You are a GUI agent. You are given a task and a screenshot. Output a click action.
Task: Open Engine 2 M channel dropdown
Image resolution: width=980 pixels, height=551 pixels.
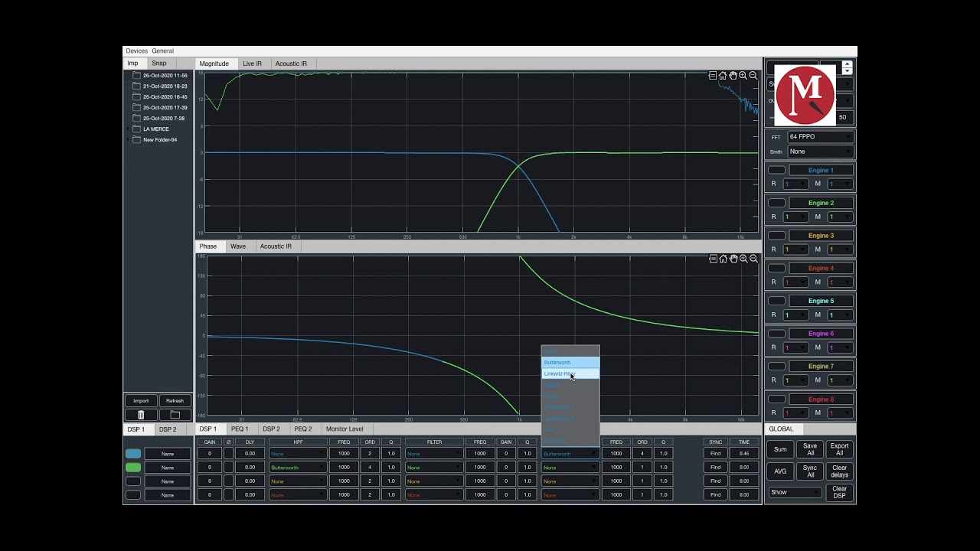840,217
